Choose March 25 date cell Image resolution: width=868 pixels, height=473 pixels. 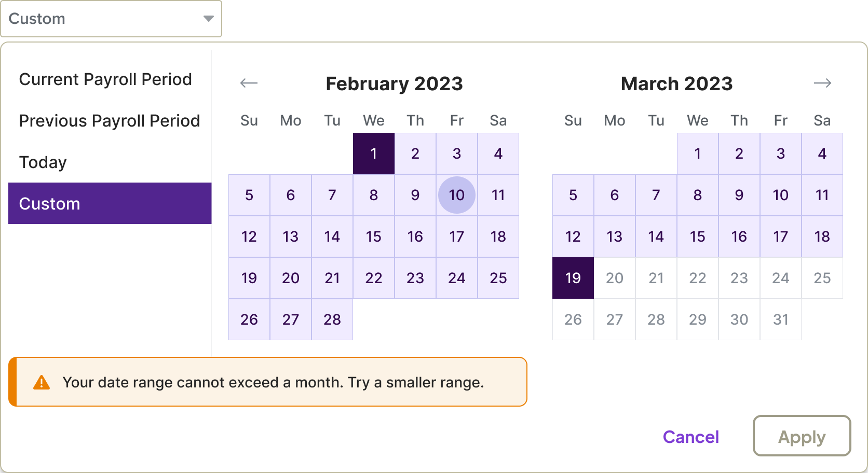click(822, 278)
